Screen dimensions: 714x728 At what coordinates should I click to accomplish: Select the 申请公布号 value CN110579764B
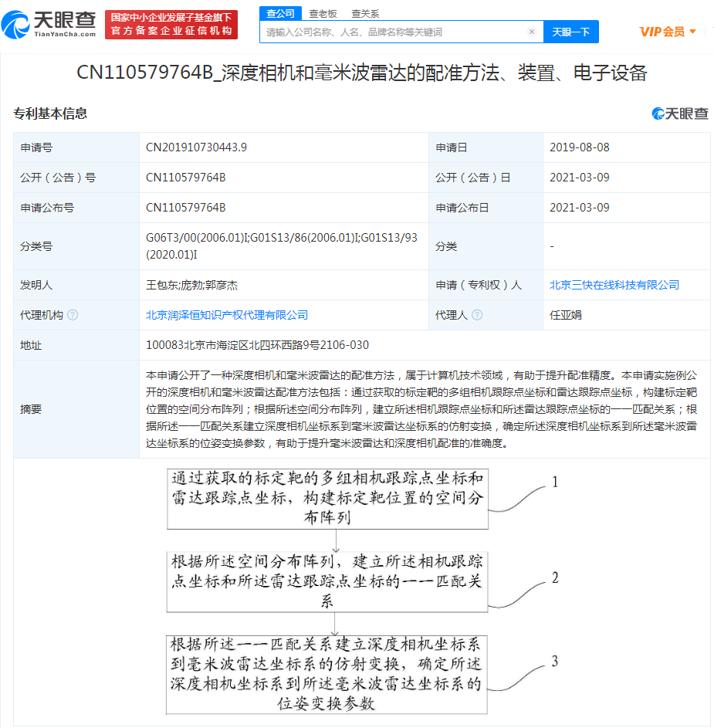point(186,208)
